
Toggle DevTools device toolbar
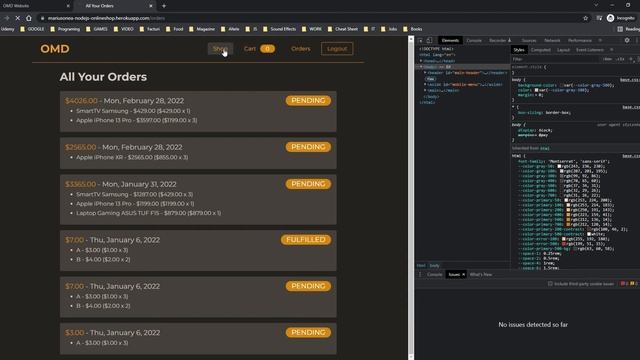[x=429, y=40]
